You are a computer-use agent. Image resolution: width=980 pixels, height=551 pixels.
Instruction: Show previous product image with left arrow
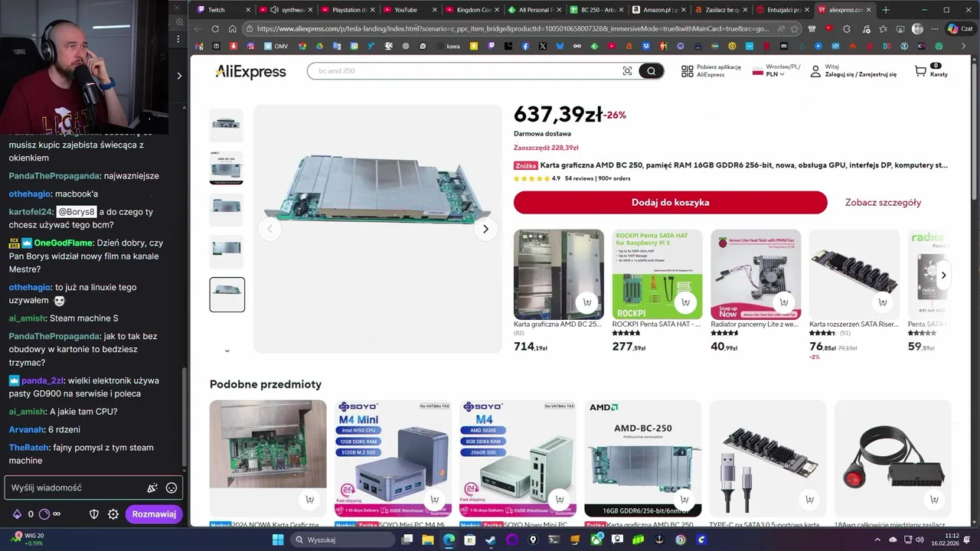pos(269,229)
